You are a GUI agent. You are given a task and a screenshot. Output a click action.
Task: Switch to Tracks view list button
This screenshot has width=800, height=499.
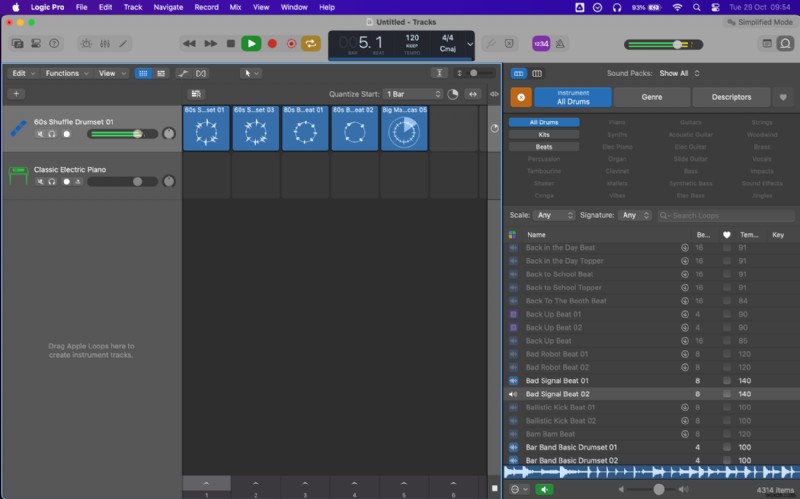(x=161, y=73)
